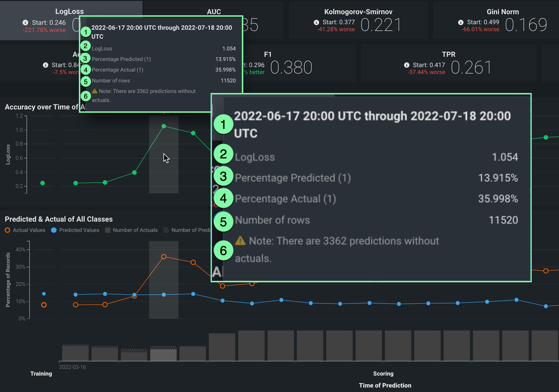Click the peak green LogLoss data point
This screenshot has height=392, width=559.
click(x=164, y=126)
